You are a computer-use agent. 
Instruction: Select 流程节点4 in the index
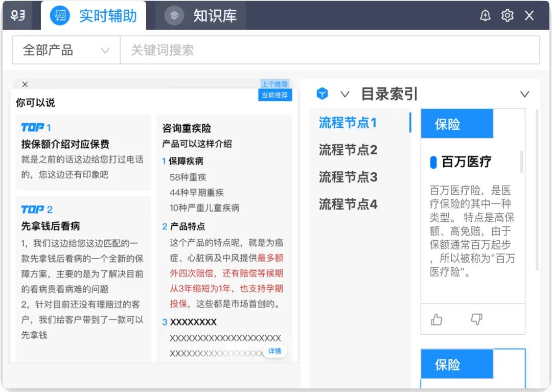tap(348, 204)
